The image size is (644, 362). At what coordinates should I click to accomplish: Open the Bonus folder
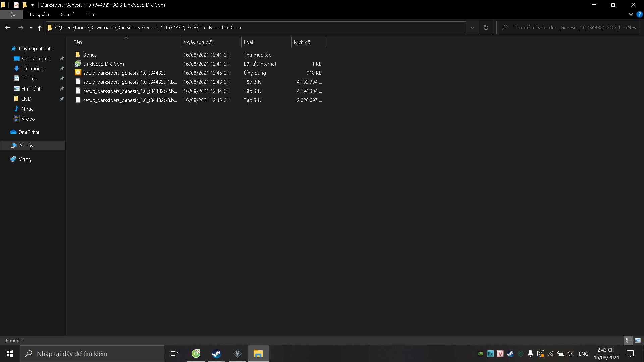90,55
